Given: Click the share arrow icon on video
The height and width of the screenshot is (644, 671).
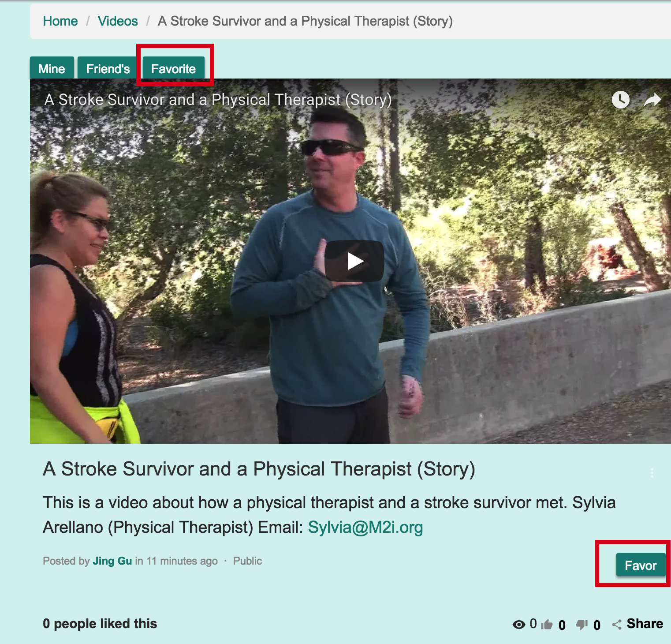Looking at the screenshot, I should 652,100.
